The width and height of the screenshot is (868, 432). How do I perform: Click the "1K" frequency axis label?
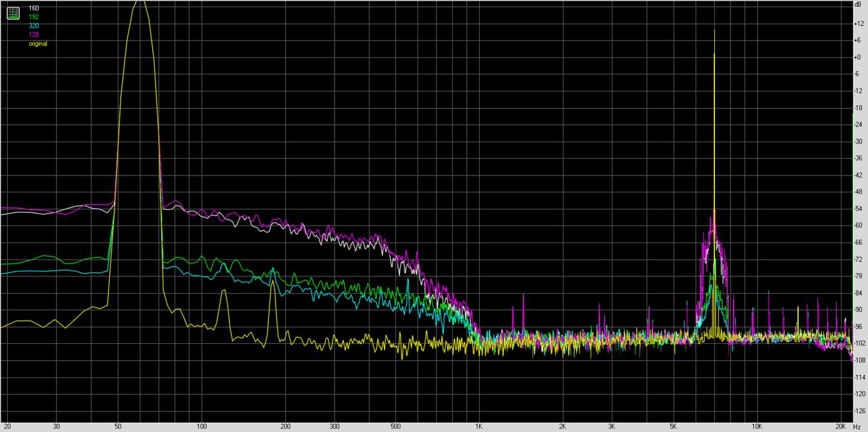(x=479, y=427)
